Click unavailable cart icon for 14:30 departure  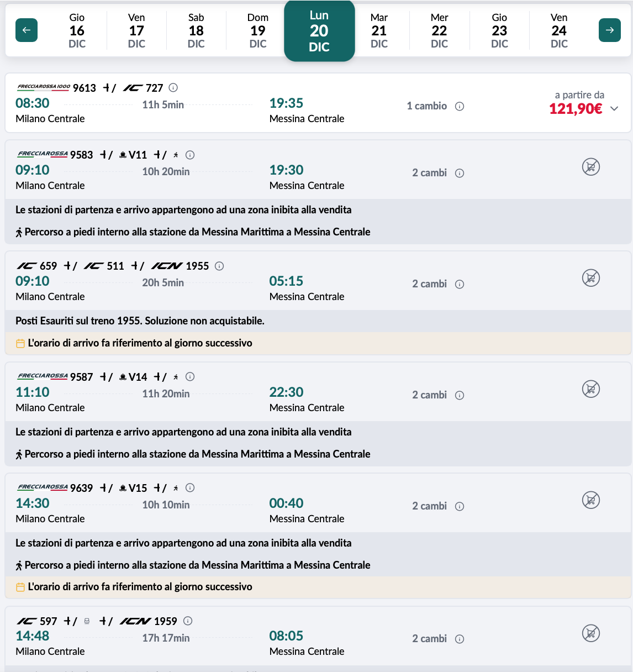coord(590,500)
